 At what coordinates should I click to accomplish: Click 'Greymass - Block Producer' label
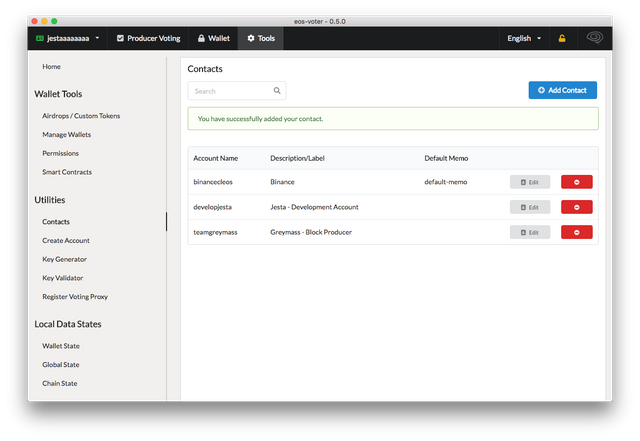311,232
